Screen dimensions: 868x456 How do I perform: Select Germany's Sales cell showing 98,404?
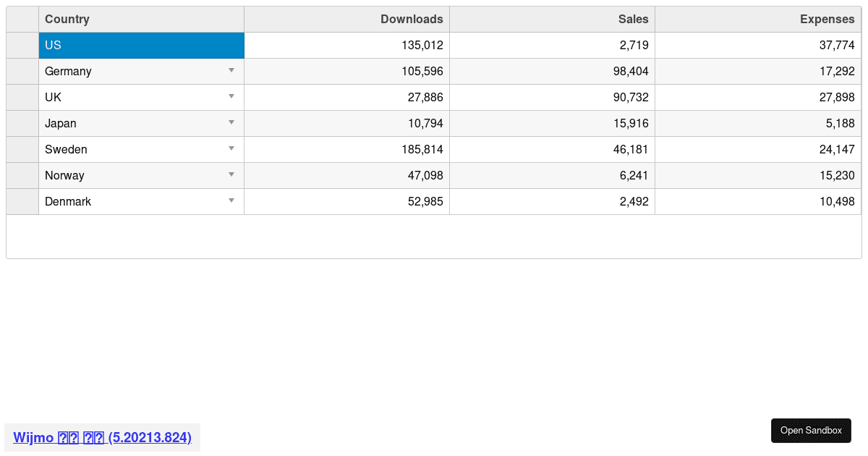(552, 71)
